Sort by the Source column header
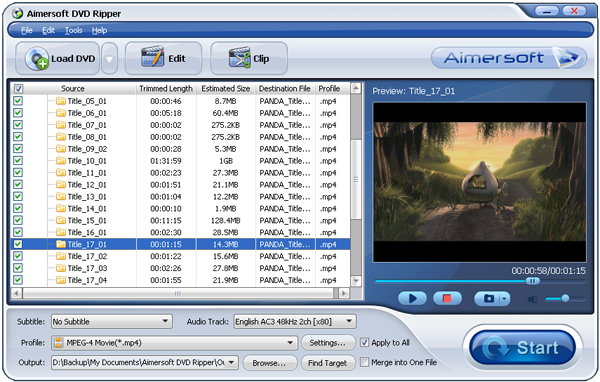Screen dimensions: 600x382 click(x=73, y=89)
